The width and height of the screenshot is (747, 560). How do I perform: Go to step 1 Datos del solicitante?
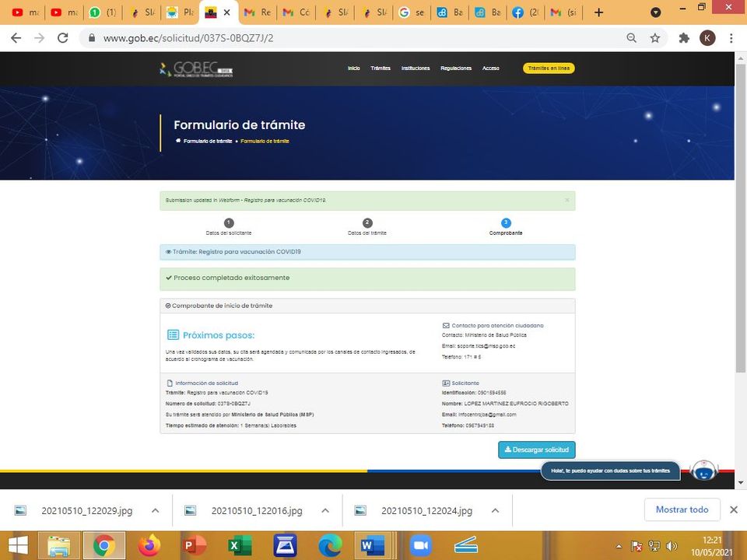229,223
